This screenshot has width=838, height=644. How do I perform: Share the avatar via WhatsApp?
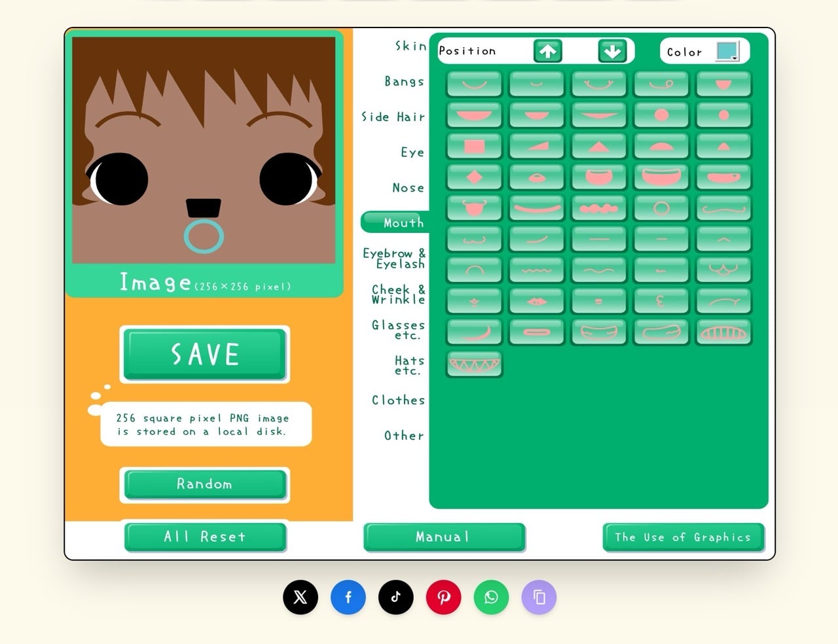coord(491,597)
